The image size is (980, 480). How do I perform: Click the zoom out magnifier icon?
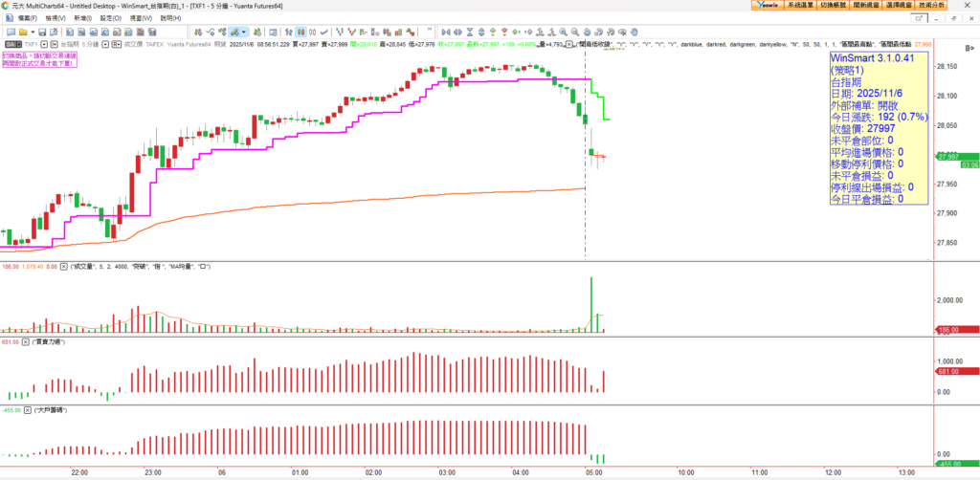tap(575, 32)
